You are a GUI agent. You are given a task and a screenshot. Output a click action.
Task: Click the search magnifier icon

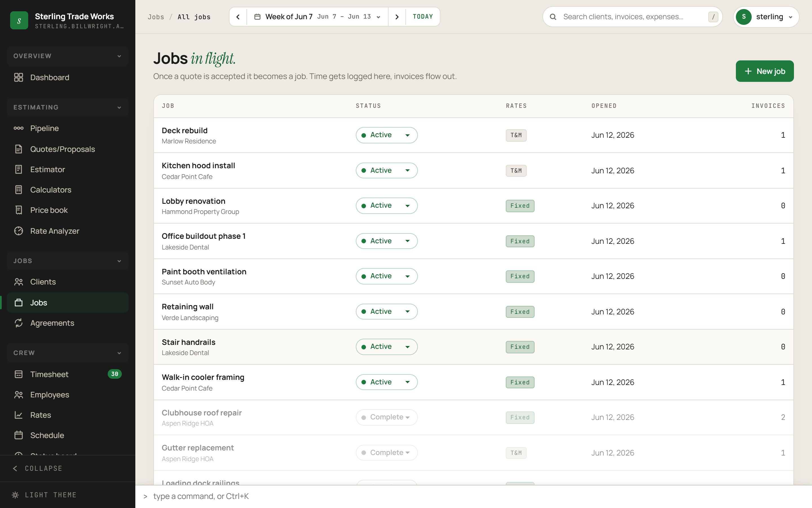click(553, 17)
